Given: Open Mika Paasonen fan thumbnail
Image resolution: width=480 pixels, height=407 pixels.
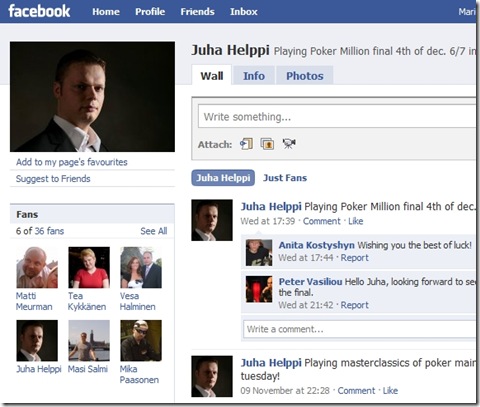Looking at the screenshot, I should pyautogui.click(x=141, y=340).
